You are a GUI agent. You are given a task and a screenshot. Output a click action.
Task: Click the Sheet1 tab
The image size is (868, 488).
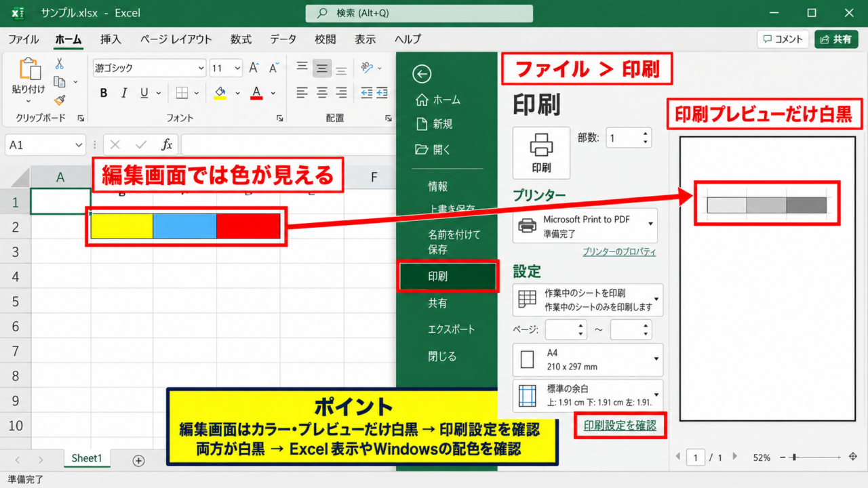[x=87, y=459]
